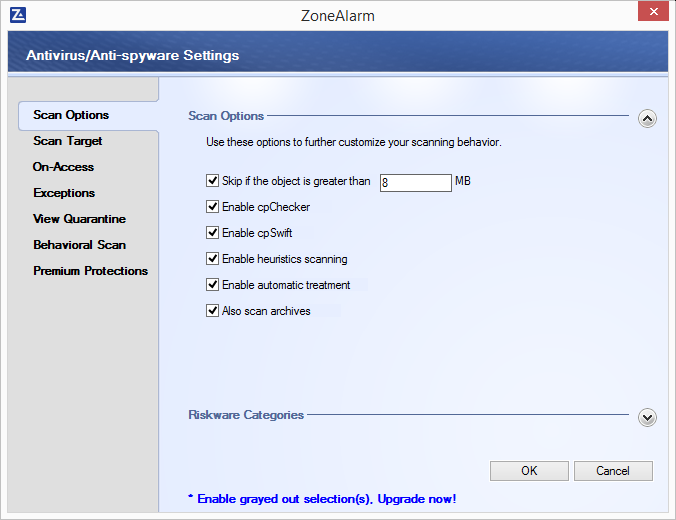Click the object size MB input field
Screen dimensions: 676x520
(416, 183)
